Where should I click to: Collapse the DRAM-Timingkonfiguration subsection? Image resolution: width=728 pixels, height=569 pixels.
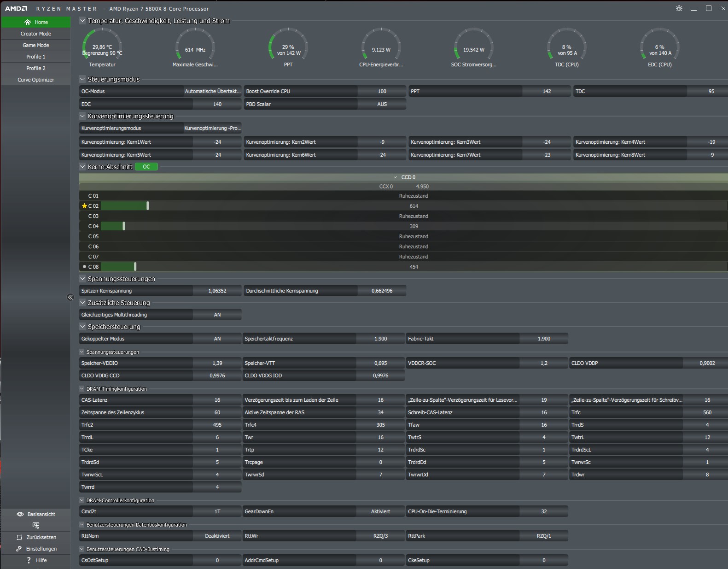click(x=82, y=389)
